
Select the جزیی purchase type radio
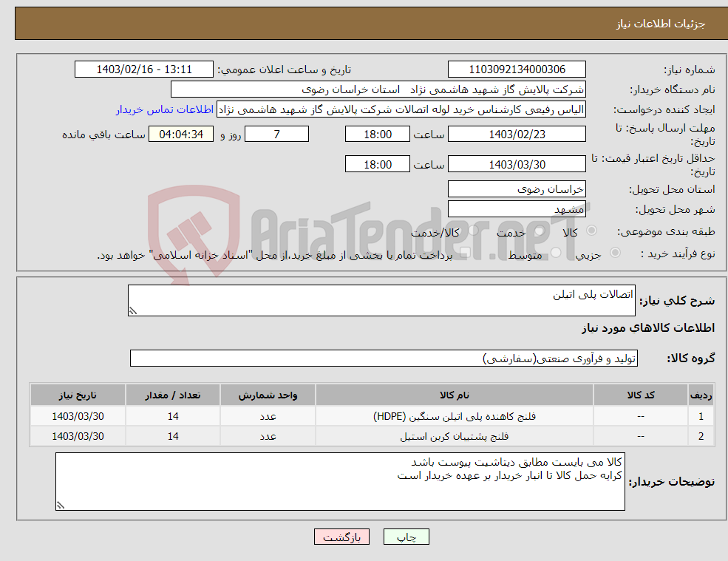[615, 253]
